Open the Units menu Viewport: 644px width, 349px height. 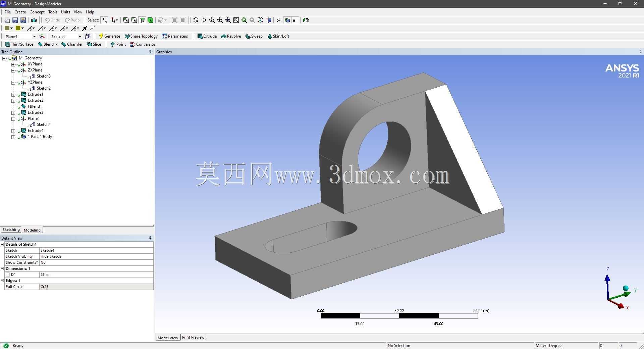[x=65, y=12]
